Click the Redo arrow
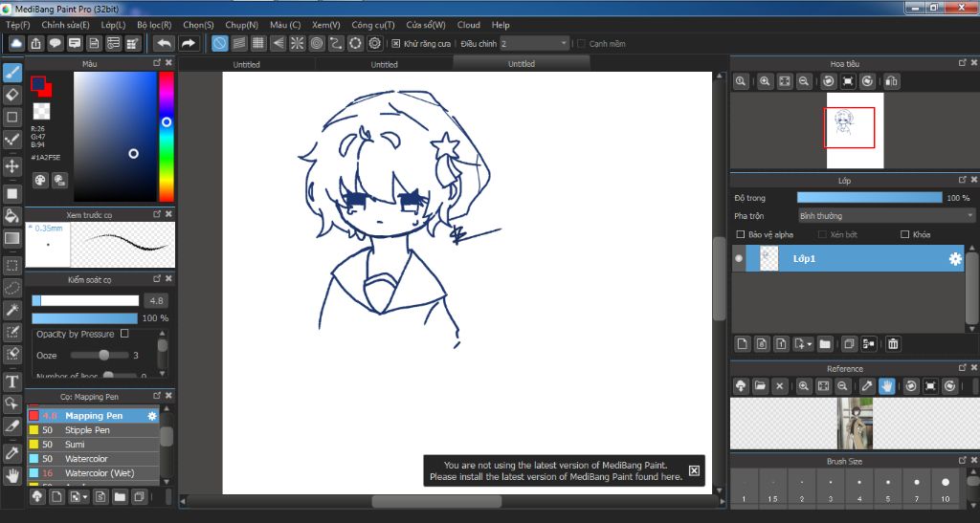This screenshot has width=980, height=523. [188, 43]
